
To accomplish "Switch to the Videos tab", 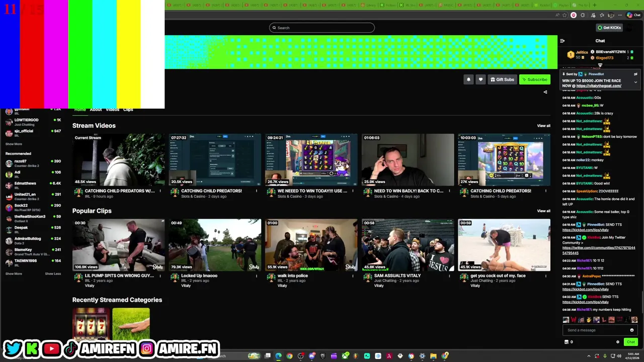I will pyautogui.click(x=112, y=110).
